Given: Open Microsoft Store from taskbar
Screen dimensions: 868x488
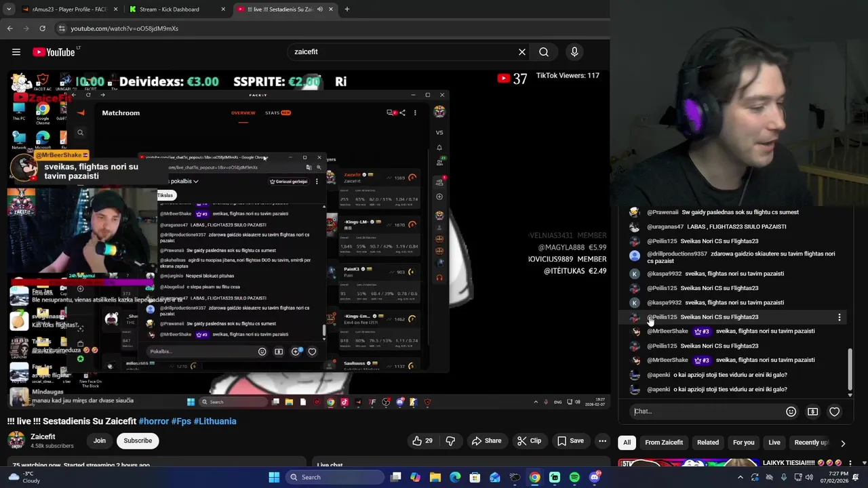Looking at the screenshot, I should [x=475, y=477].
